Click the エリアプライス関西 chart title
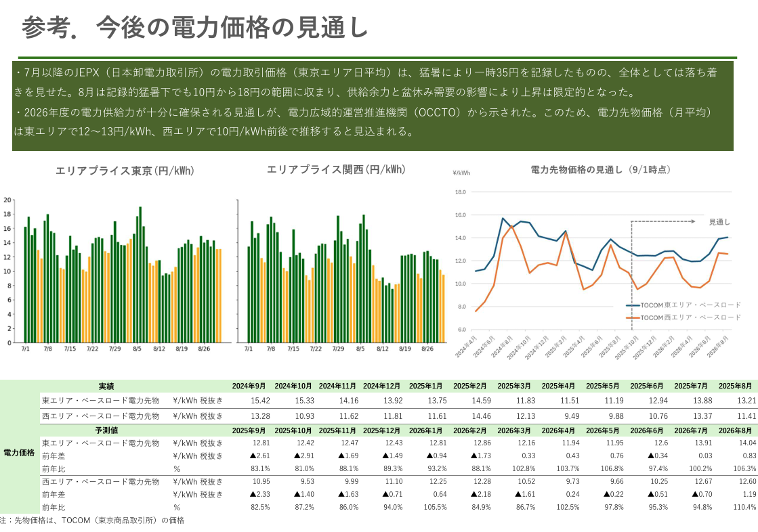 click(x=336, y=170)
